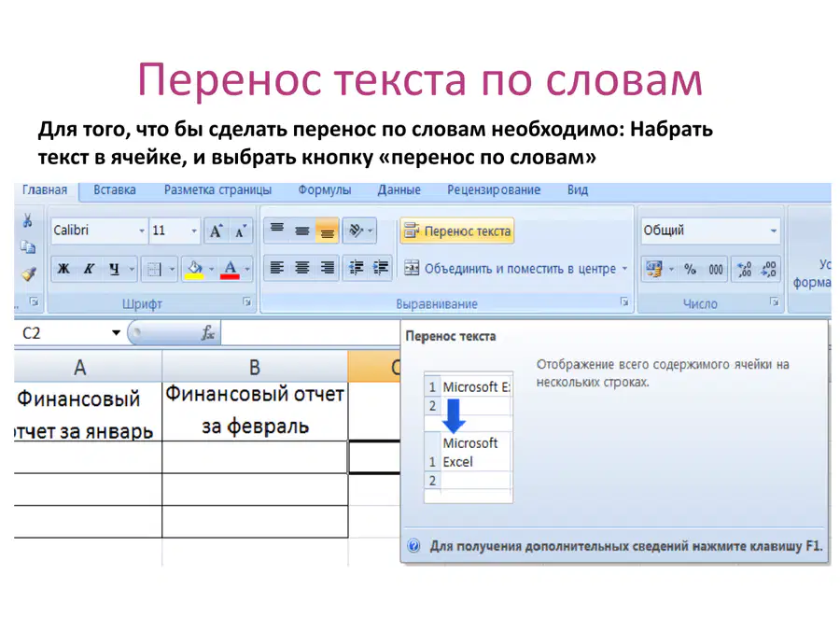The image size is (840, 630).
Task: Click Объединить и поместить в центре
Action: tap(515, 269)
